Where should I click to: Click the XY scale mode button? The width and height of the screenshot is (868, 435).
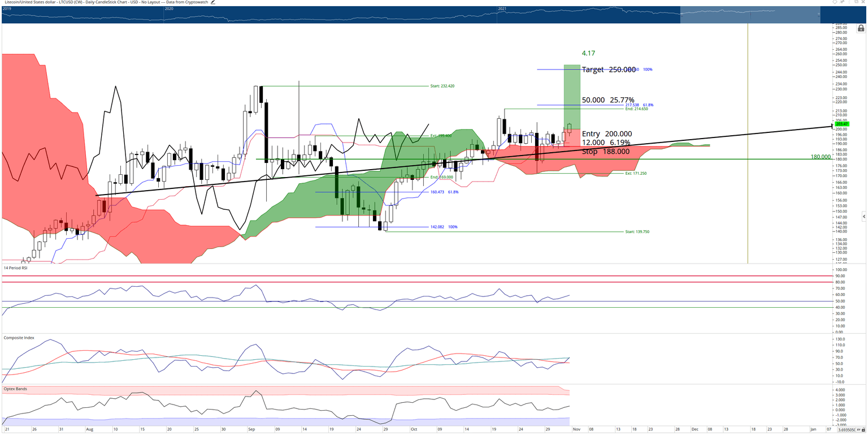pos(858,430)
